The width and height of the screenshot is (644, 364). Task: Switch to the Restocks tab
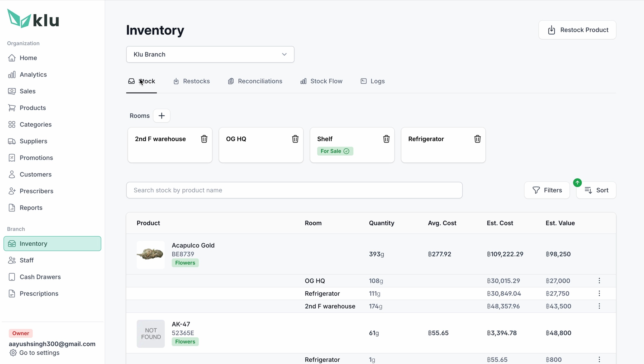tap(192, 81)
